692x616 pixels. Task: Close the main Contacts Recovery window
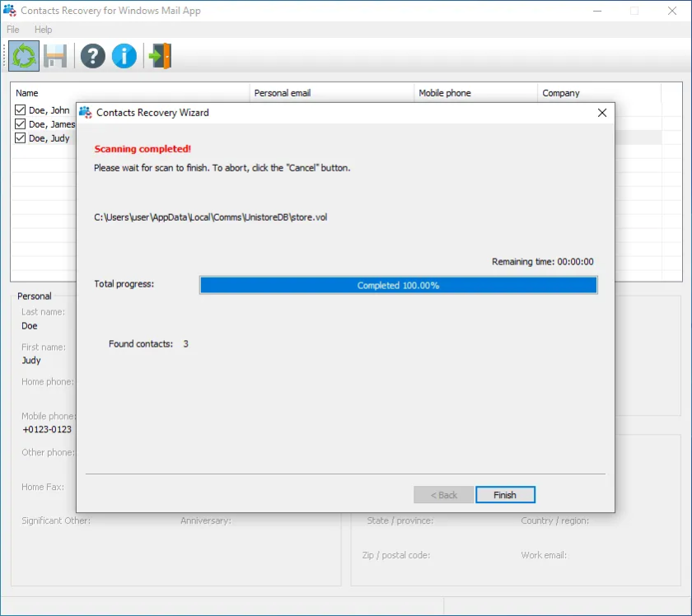pyautogui.click(x=672, y=11)
